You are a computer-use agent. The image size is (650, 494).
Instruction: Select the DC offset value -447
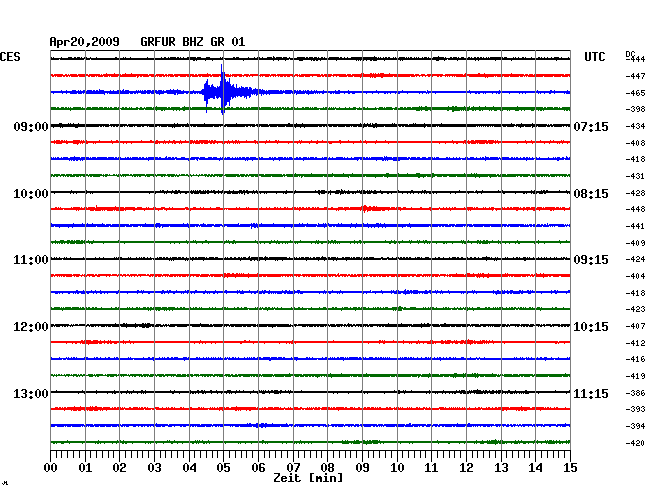click(x=635, y=76)
